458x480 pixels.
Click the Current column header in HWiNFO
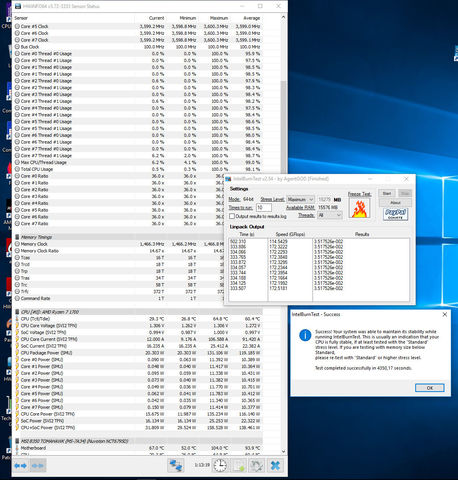tap(156, 18)
